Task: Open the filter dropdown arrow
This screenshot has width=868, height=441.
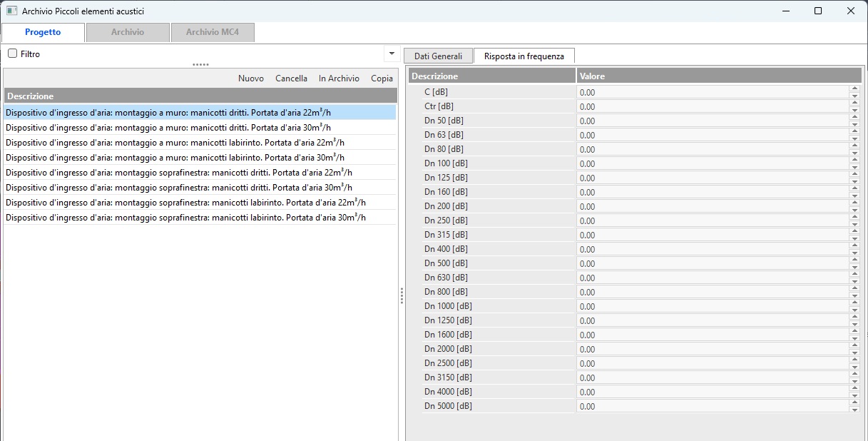Action: pyautogui.click(x=391, y=54)
